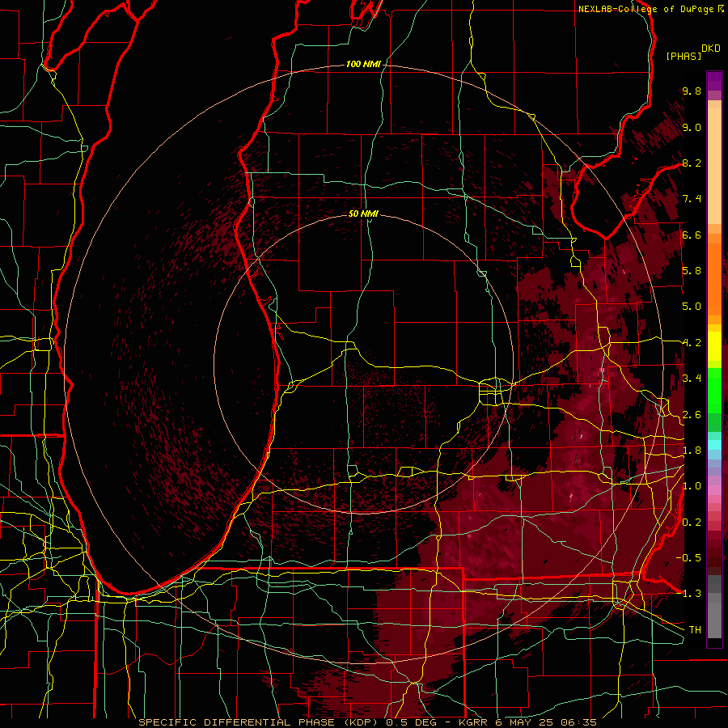Click the "[PHAS]" label above the colorbar
This screenshot has width=728, height=728.
pos(684,56)
